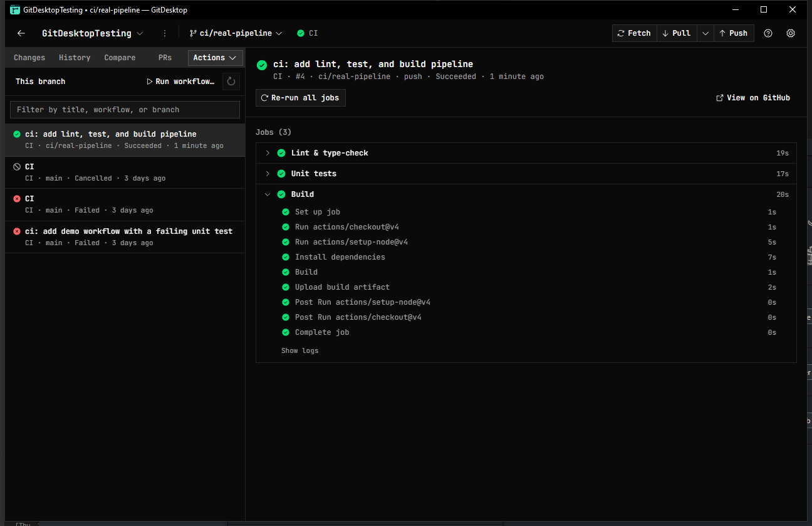
Task: Expand the Unit tests job
Action: (268, 174)
